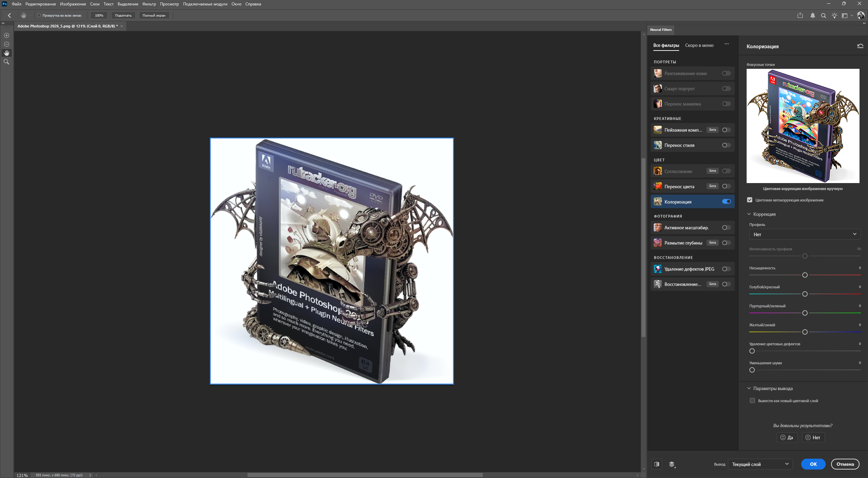Switch to the Скоро в меню tab
Viewport: 868px width, 478px height.
[699, 45]
